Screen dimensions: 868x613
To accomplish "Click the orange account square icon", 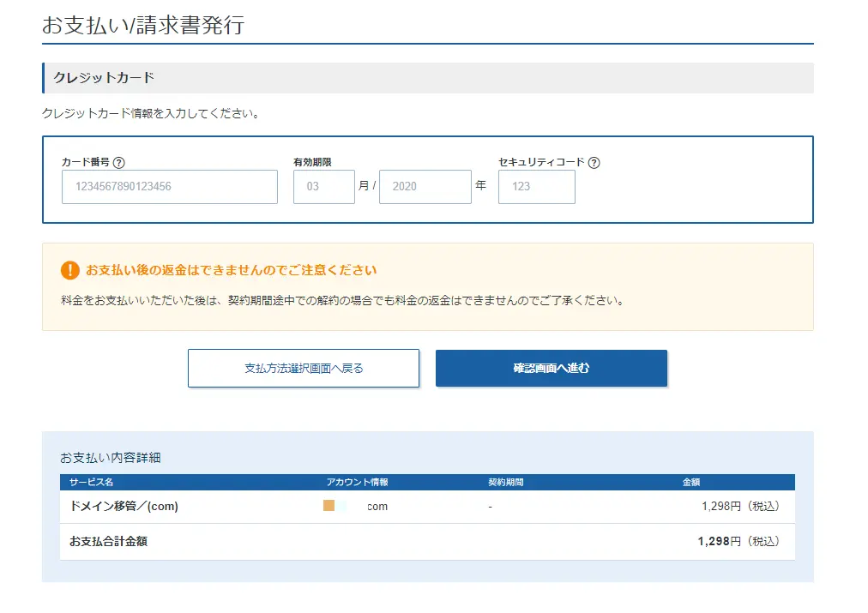I will pos(329,506).
